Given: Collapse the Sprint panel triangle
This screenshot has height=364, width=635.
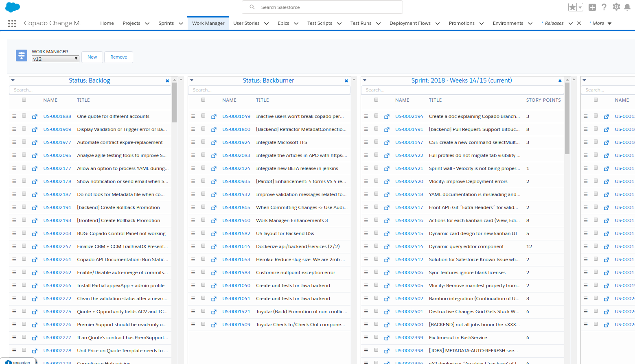Looking at the screenshot, I should pos(365,80).
